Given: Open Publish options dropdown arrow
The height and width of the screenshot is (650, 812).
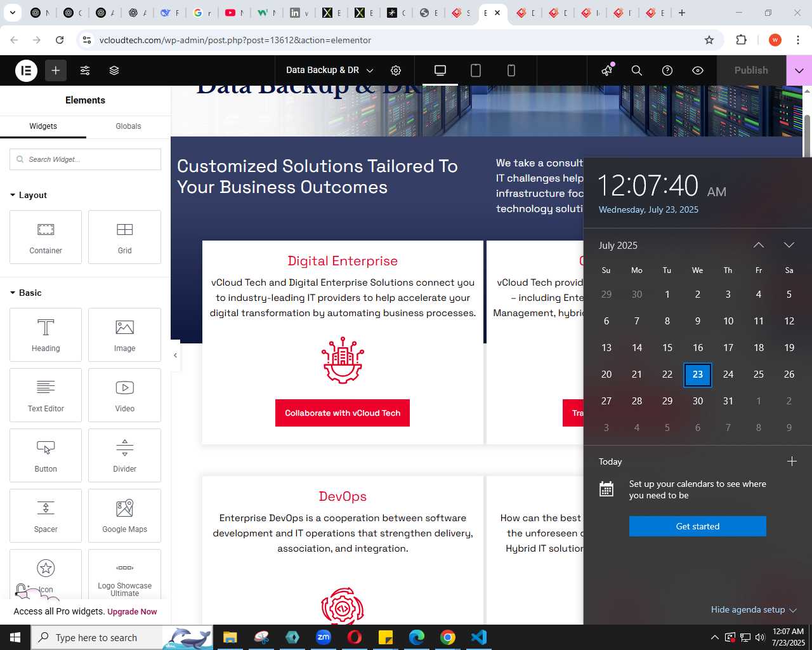Looking at the screenshot, I should point(799,70).
